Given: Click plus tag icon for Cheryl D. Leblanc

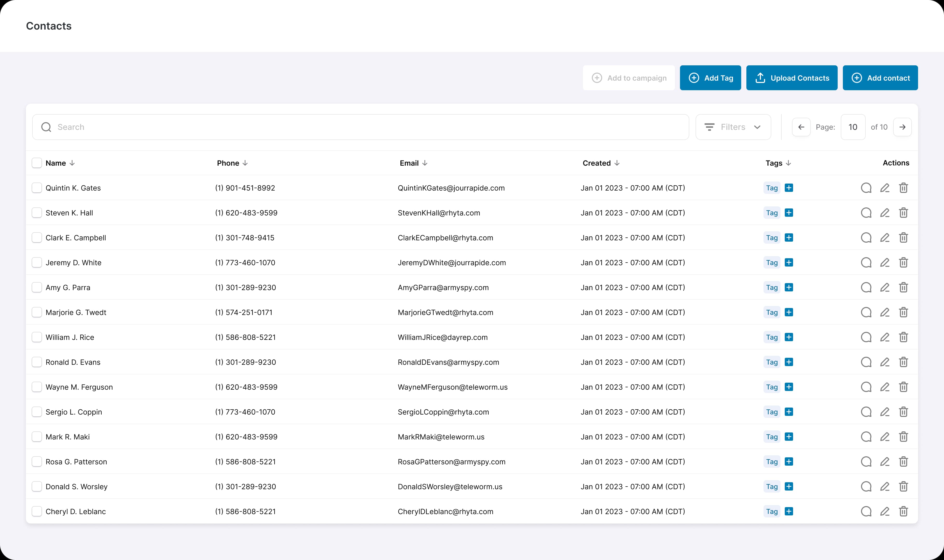Looking at the screenshot, I should (x=789, y=512).
